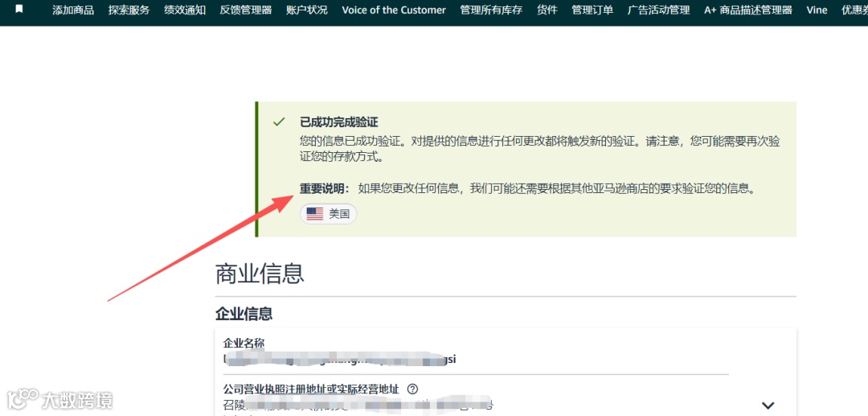868x416 pixels.
Task: Click the 商业信息 heading
Action: click(260, 274)
